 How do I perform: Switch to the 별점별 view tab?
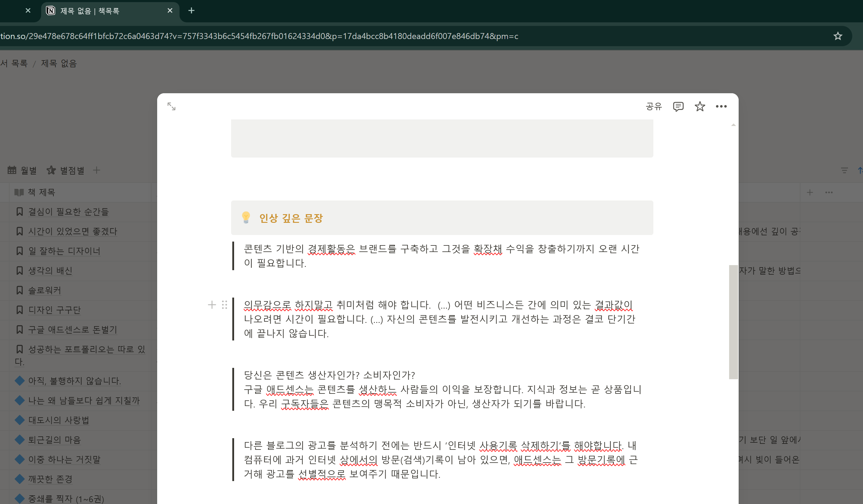click(x=71, y=170)
